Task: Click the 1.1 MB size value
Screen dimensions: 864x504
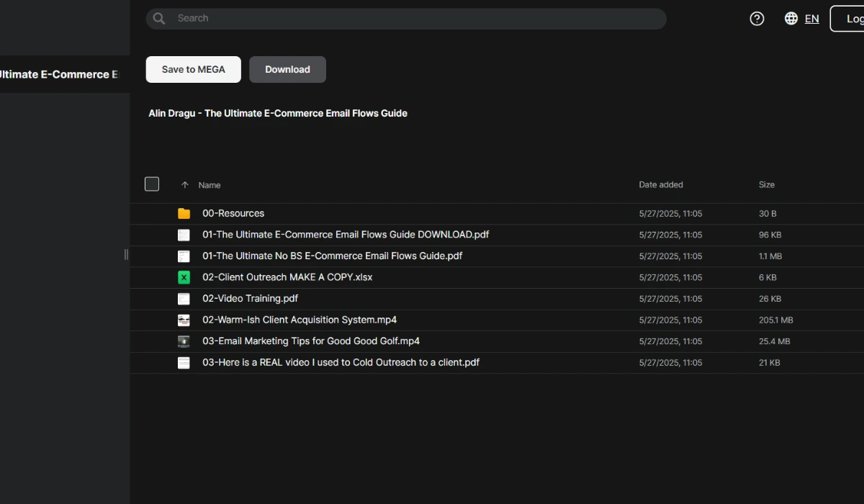Action: [770, 256]
